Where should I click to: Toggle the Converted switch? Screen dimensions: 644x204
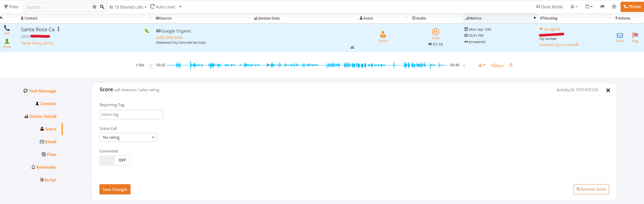115,160
